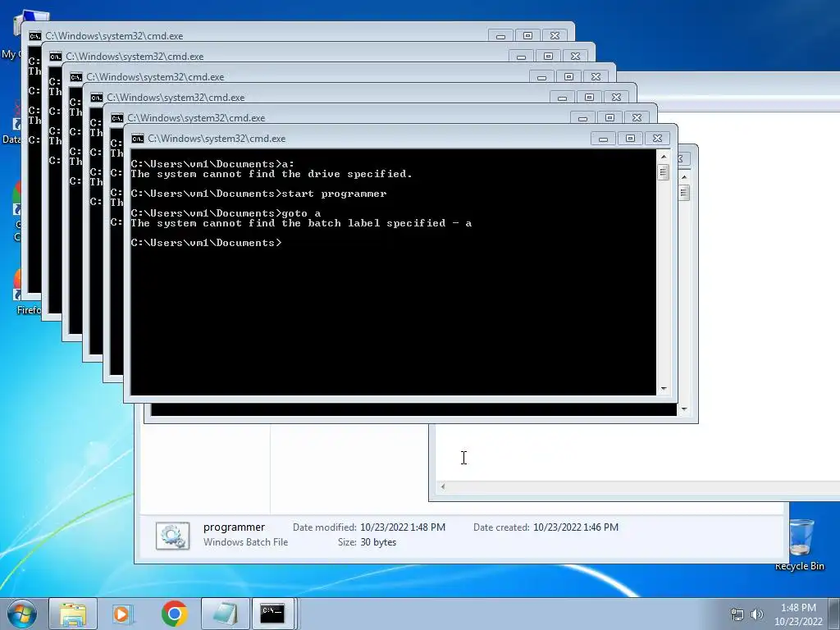This screenshot has height=630, width=840.
Task: Click the programmer batch file icon in details pane
Action: [172, 536]
